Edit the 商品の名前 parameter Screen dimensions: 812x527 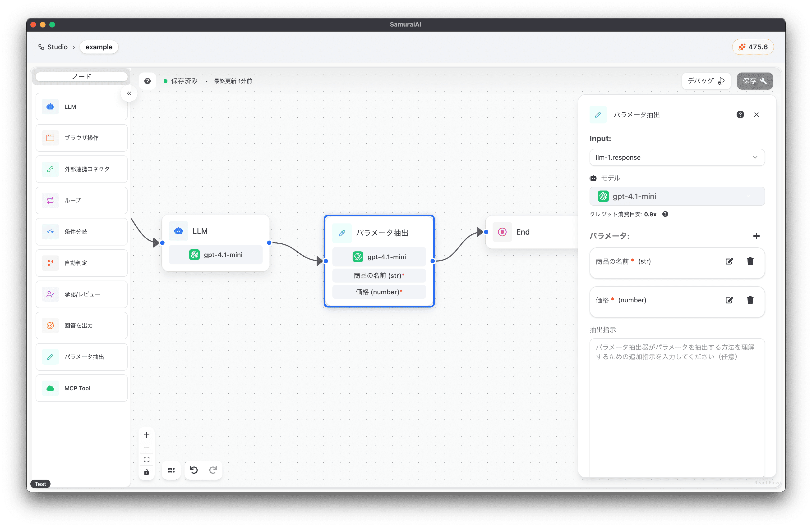[x=729, y=261]
